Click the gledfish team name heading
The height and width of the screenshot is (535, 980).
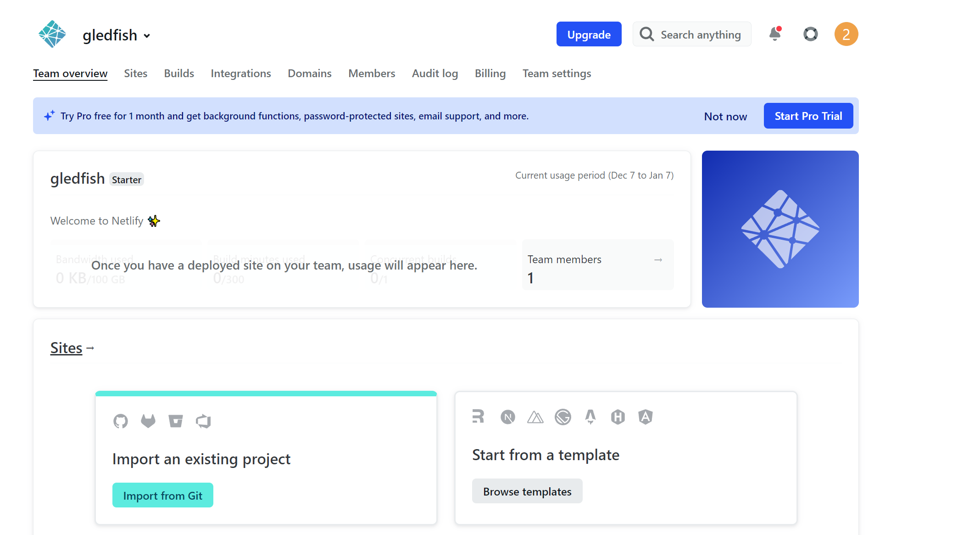coord(78,178)
